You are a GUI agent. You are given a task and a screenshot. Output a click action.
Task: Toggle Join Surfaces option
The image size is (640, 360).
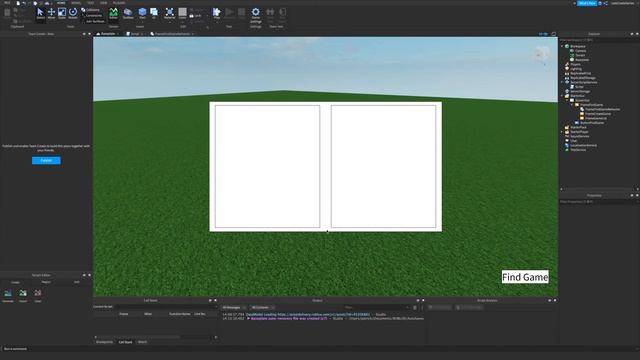pos(93,21)
